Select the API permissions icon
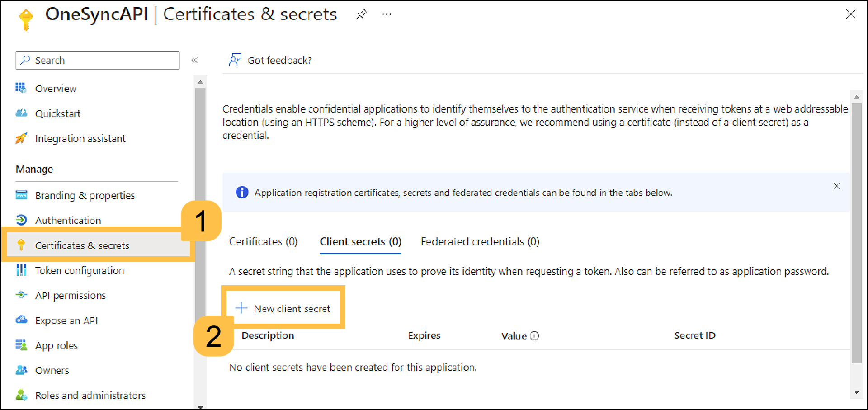 [21, 295]
